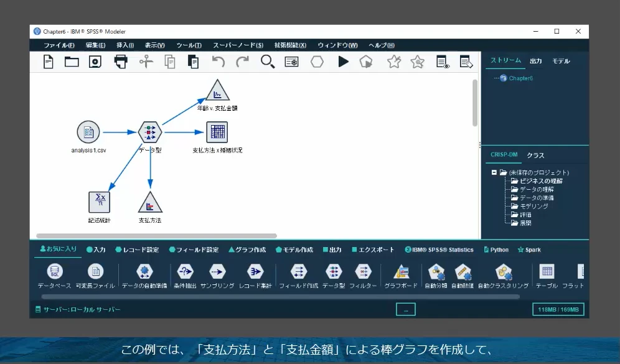Select the Chapter6 stream in the tree

[521, 78]
